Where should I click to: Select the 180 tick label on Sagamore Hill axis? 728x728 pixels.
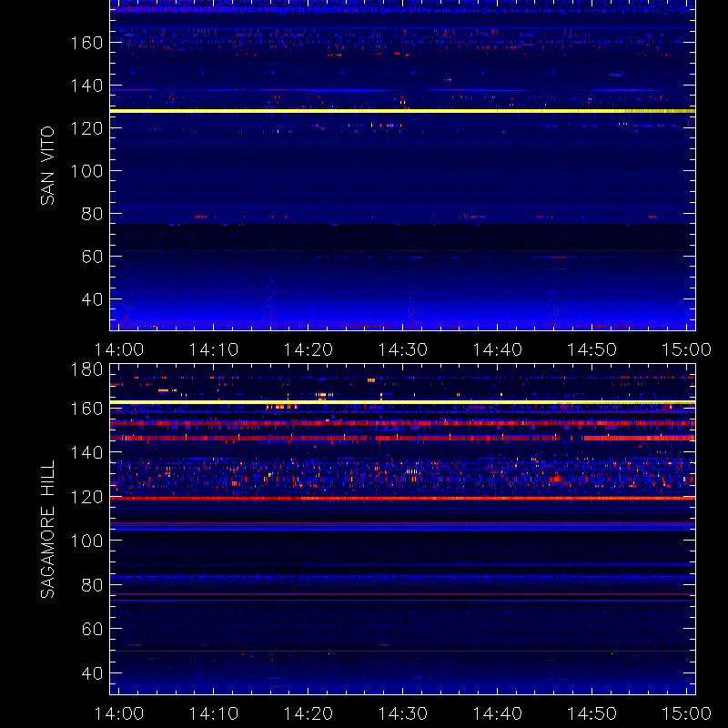86,369
